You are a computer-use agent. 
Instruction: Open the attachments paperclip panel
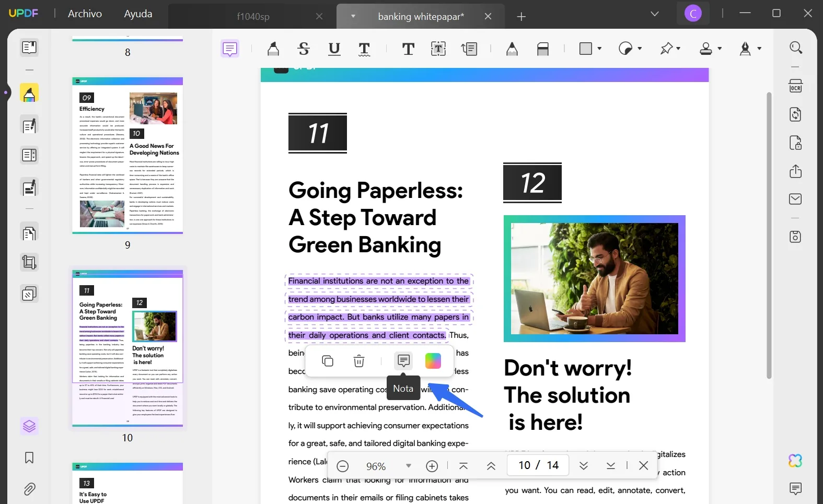pyautogui.click(x=29, y=489)
